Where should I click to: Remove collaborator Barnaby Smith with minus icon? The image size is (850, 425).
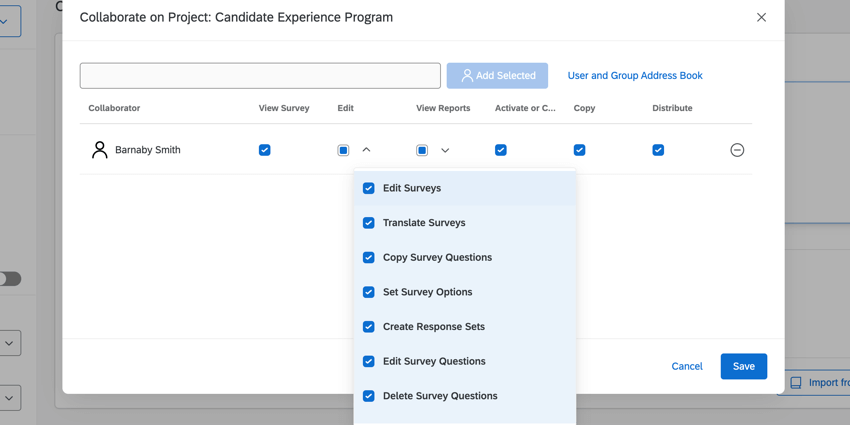[x=737, y=150]
